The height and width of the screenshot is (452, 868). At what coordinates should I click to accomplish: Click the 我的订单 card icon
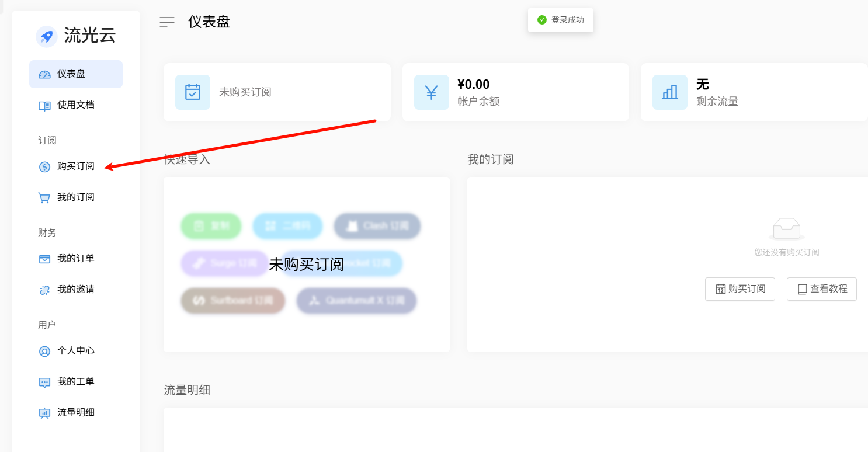tap(44, 259)
